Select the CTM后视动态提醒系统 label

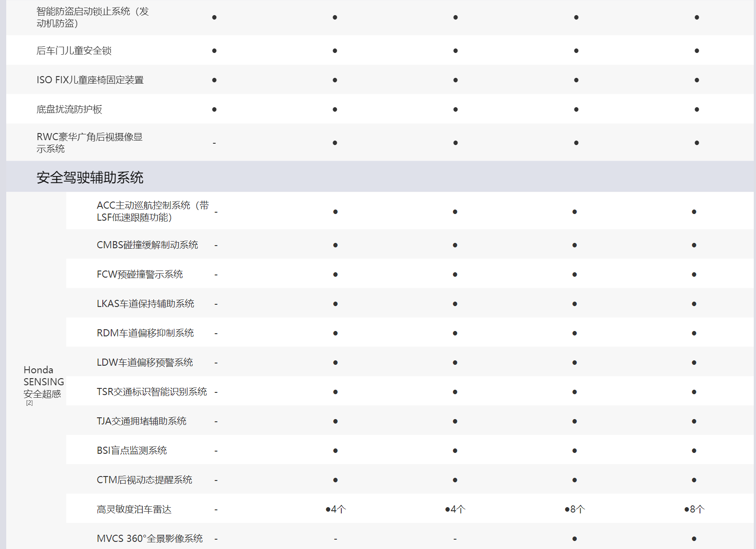(x=144, y=480)
